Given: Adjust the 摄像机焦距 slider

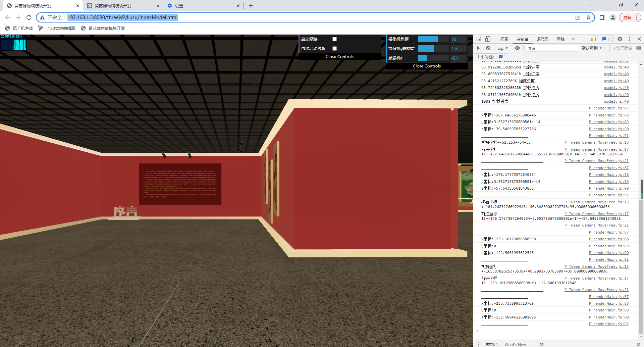Looking at the screenshot, I should [433, 39].
